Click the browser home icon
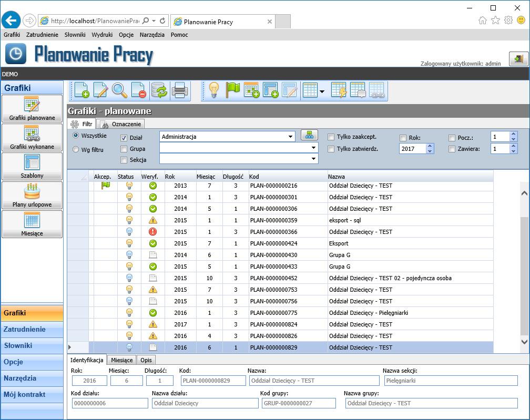Screen dimensions: 530x420 [x=483, y=21]
